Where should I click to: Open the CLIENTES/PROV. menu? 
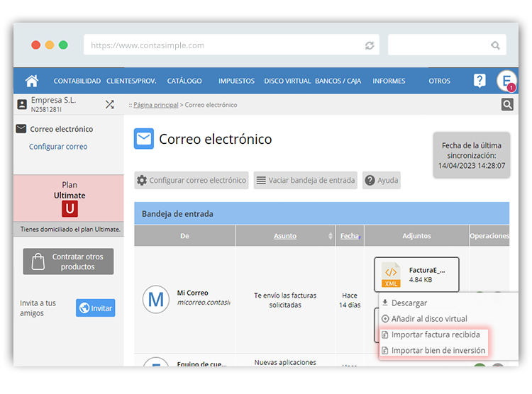click(131, 81)
